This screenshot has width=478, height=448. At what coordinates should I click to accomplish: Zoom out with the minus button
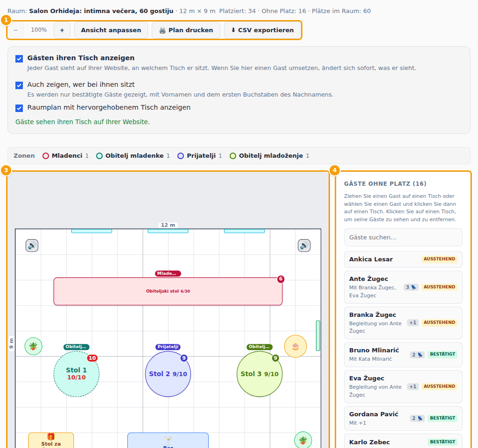coord(16,30)
